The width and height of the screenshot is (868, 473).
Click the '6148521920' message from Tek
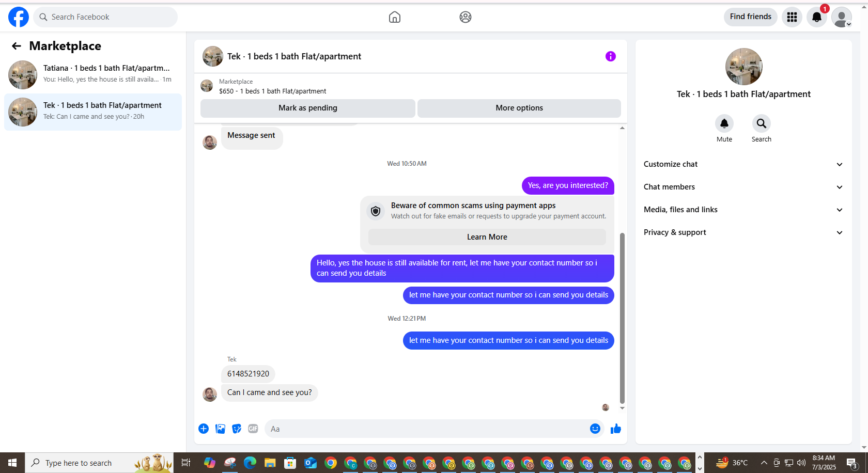(x=248, y=374)
